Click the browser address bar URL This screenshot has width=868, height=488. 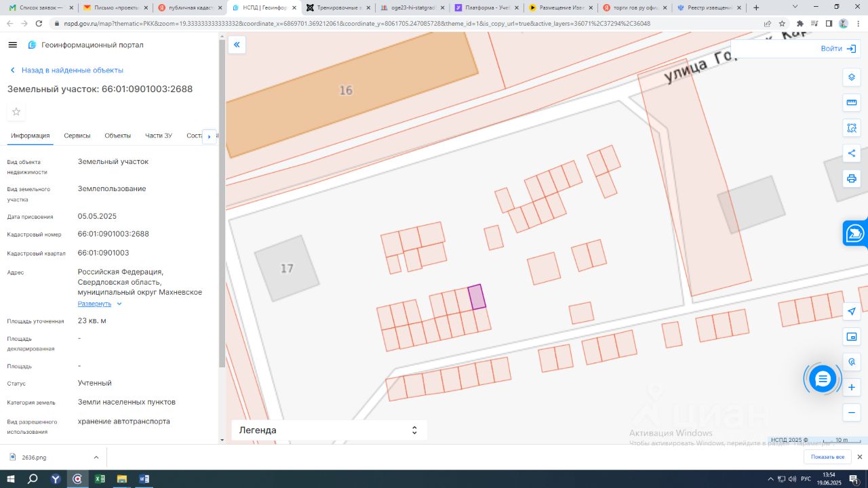[x=407, y=23]
